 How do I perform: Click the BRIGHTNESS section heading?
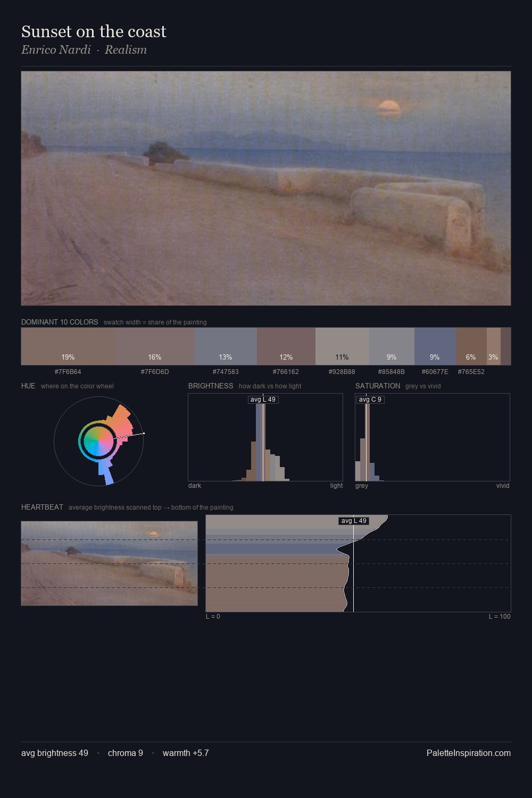click(x=211, y=386)
